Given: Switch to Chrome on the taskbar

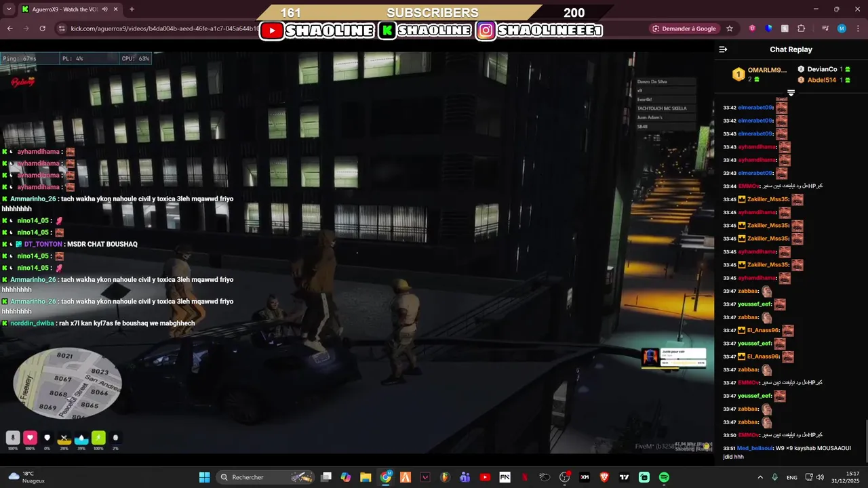Looking at the screenshot, I should coord(386,477).
